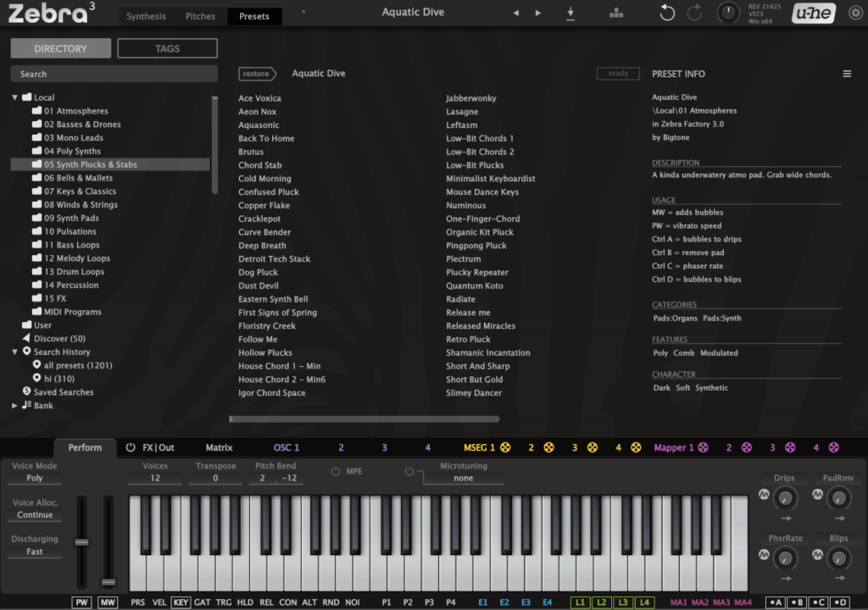Toggle the MPE power button

pyautogui.click(x=336, y=471)
